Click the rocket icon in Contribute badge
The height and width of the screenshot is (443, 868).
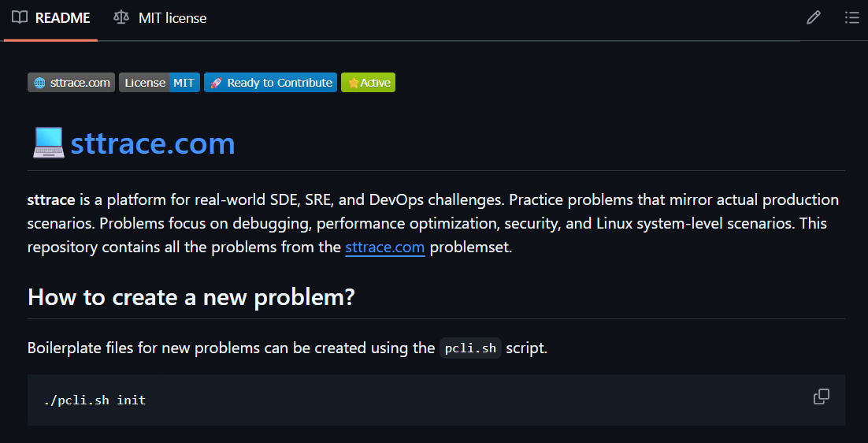coord(216,83)
